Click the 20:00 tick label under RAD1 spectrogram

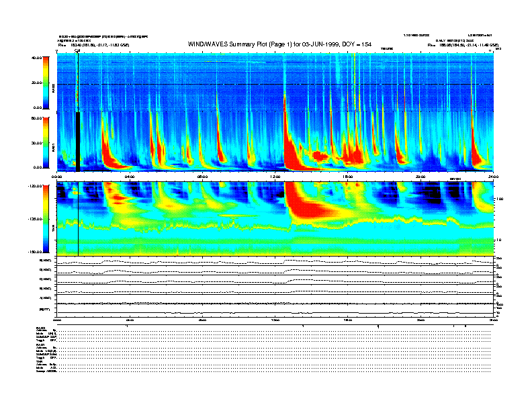pos(420,177)
